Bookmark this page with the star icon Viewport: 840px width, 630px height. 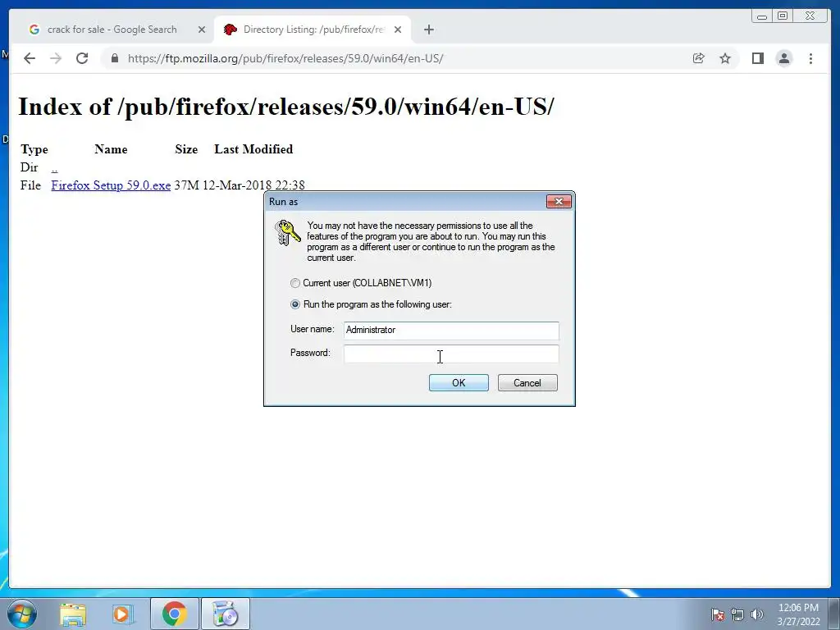(x=725, y=58)
